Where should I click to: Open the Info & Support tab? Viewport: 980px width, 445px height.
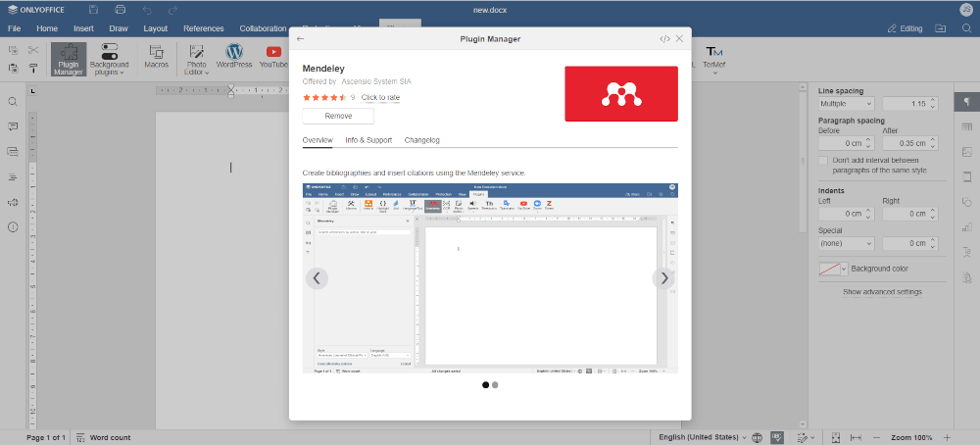click(368, 140)
